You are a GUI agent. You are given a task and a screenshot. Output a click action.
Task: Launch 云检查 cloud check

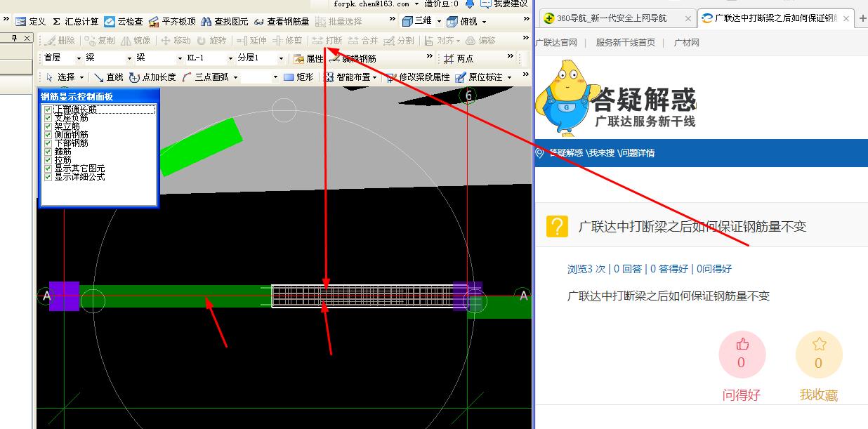124,22
